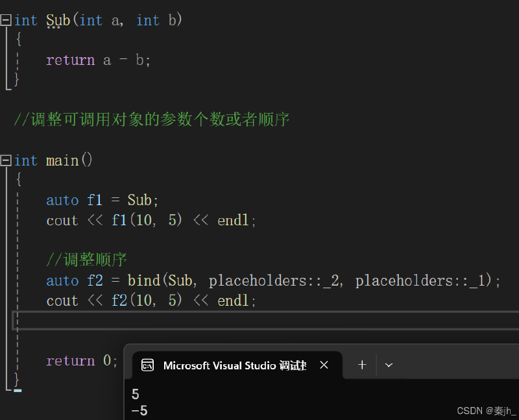Click the '//调整顺序' comment
The image size is (519, 420).
86,260
